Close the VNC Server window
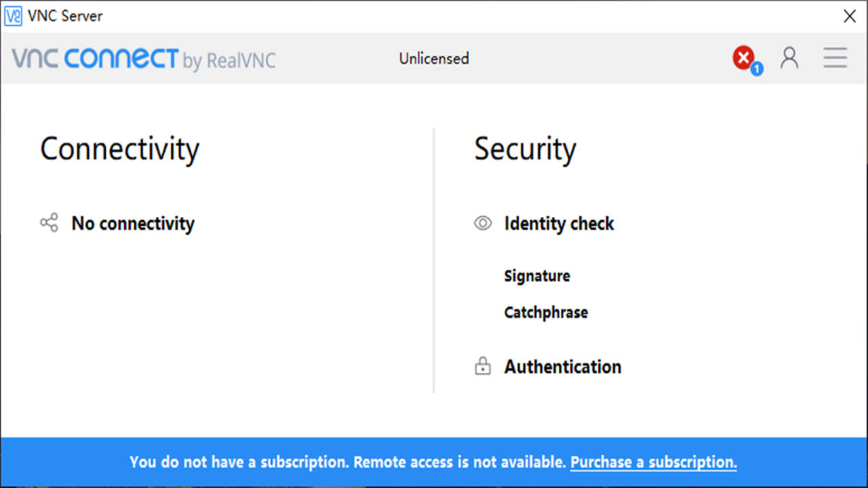Image resolution: width=868 pixels, height=488 pixels. pyautogui.click(x=849, y=16)
